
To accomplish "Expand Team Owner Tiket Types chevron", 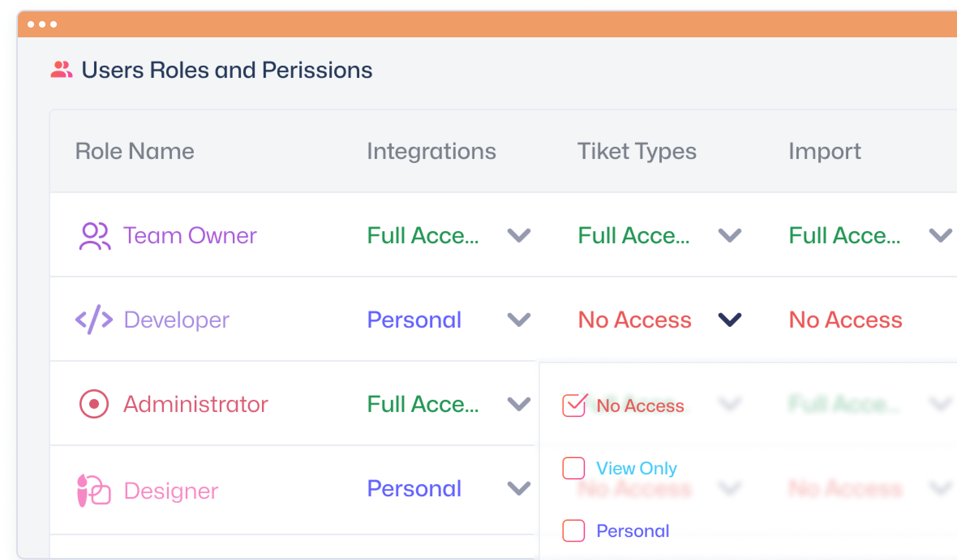I will 730,236.
